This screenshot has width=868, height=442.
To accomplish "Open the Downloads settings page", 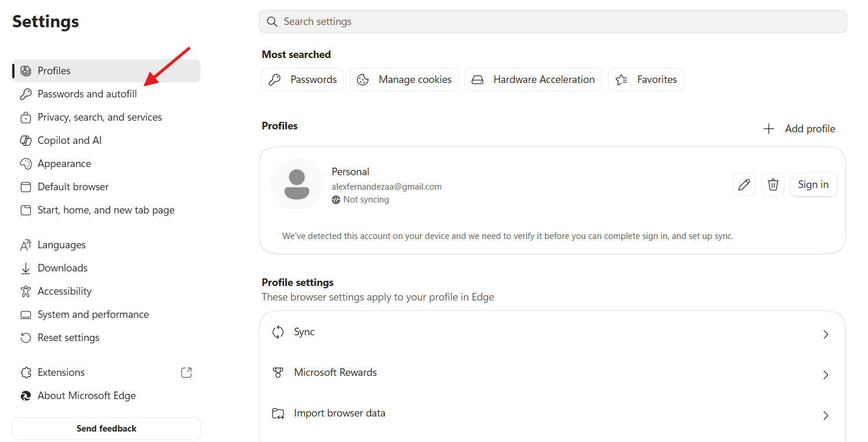I will tap(107, 268).
